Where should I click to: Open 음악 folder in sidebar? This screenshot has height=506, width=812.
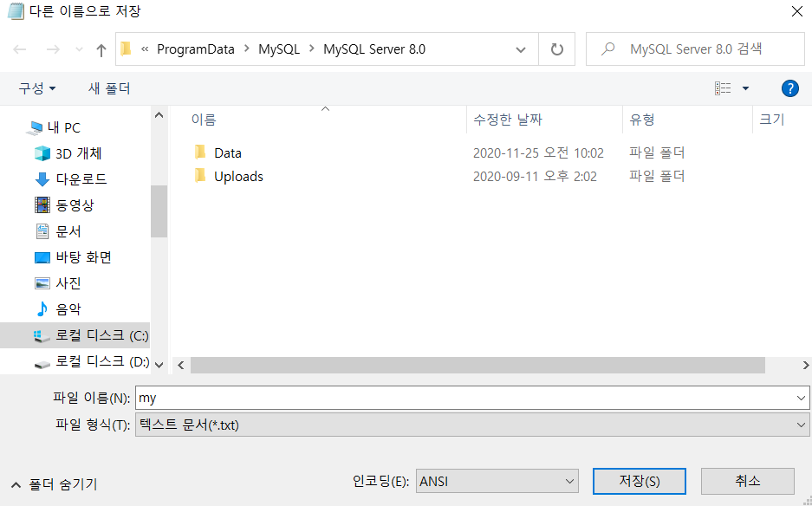(58, 309)
